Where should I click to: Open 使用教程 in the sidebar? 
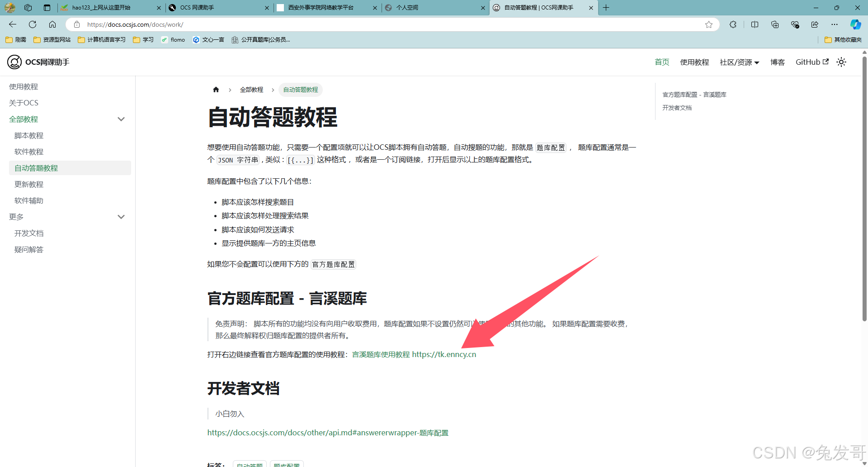24,86
